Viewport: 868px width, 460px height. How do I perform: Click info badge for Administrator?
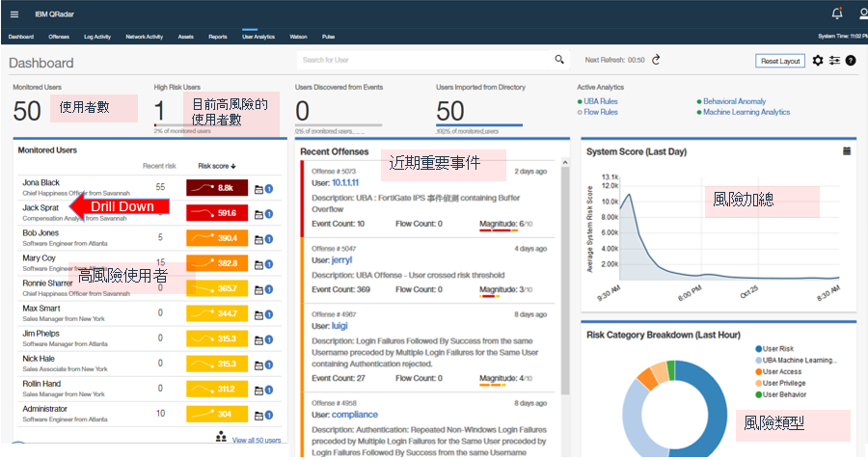(269, 416)
